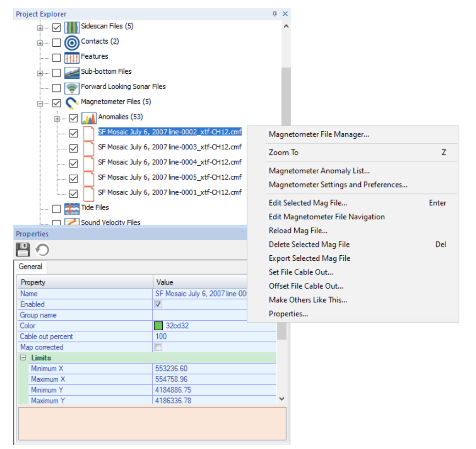
Task: Click the green 32cd32 color swatch
Action: pos(159,326)
